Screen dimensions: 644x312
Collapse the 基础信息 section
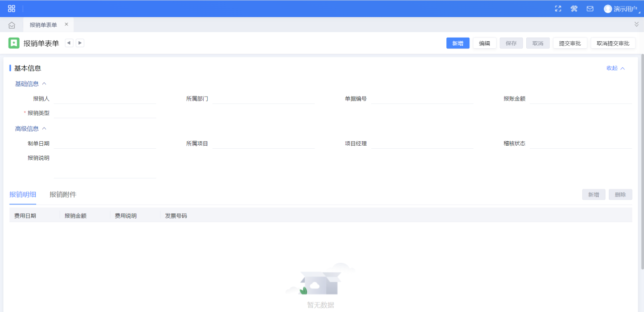click(31, 84)
